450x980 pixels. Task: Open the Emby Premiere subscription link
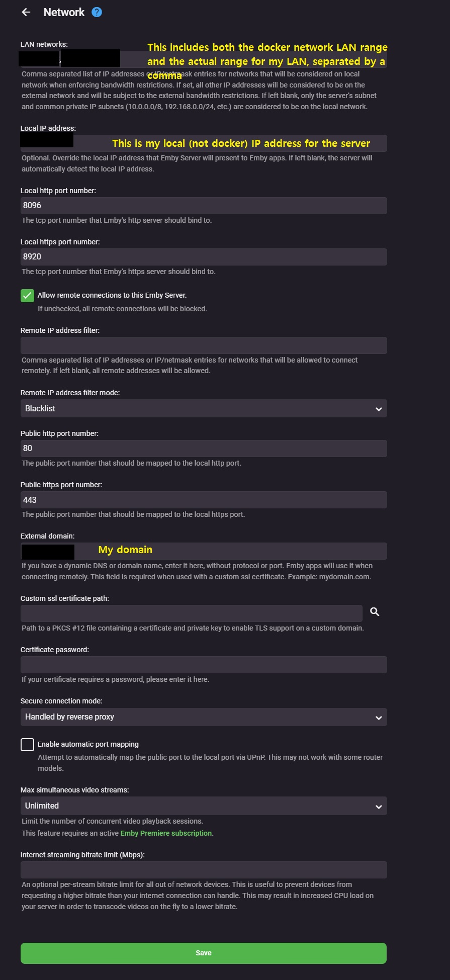166,833
